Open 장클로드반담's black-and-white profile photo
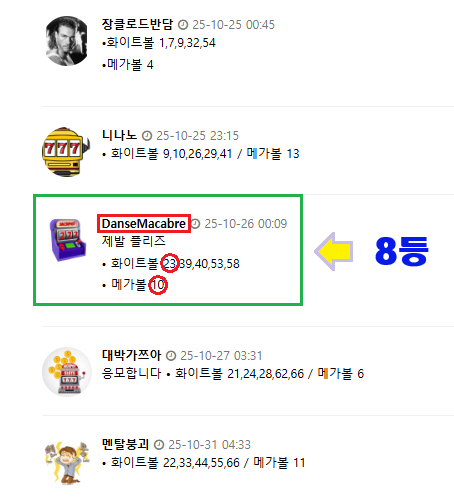This screenshot has height=503, width=454. 67,41
